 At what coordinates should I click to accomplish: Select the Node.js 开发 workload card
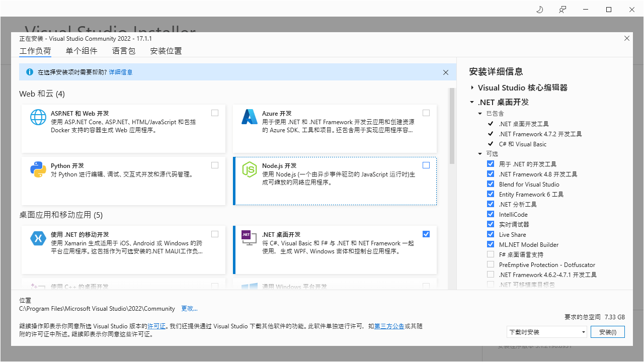point(335,181)
